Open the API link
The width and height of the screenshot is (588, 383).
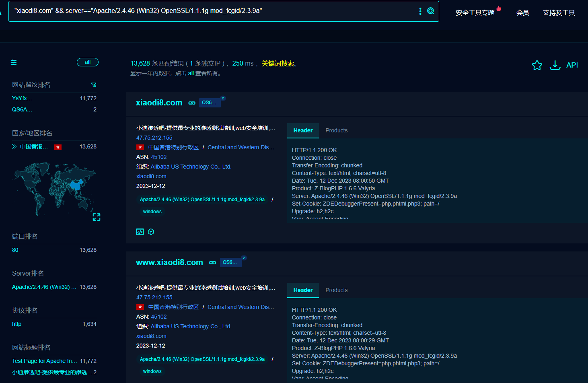click(572, 65)
